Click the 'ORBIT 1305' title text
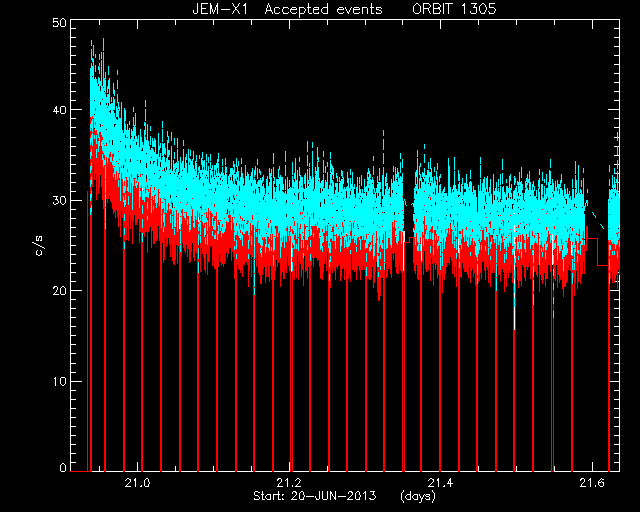Image resolution: width=640 pixels, height=512 pixels. pos(454,9)
